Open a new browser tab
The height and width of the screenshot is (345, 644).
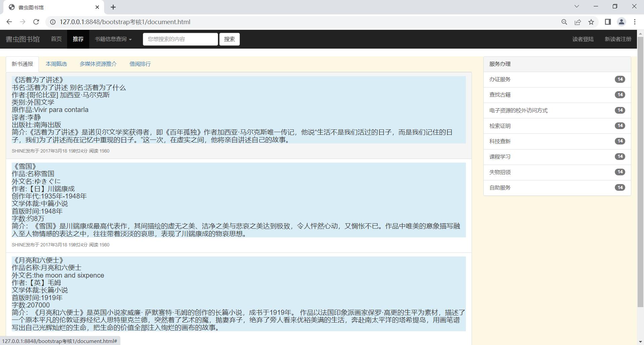[x=113, y=7]
